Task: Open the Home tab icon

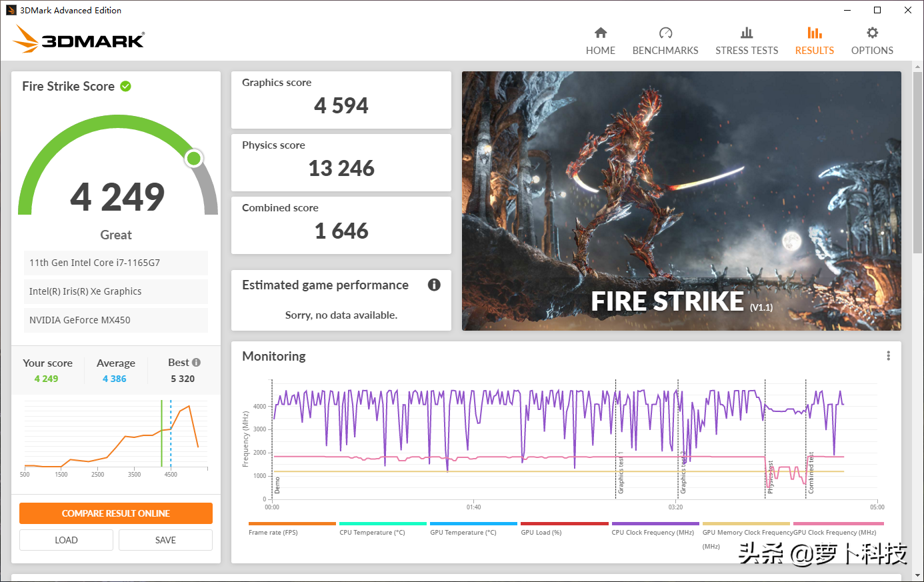Action: pyautogui.click(x=601, y=33)
